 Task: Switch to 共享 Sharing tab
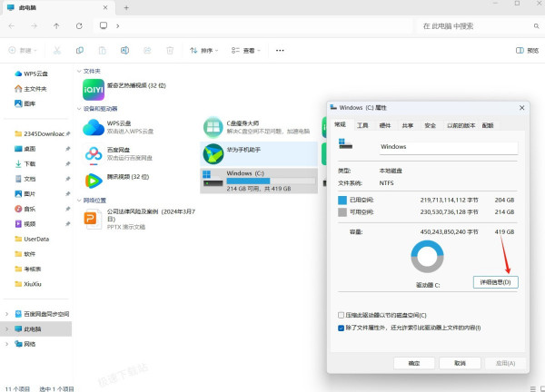408,125
